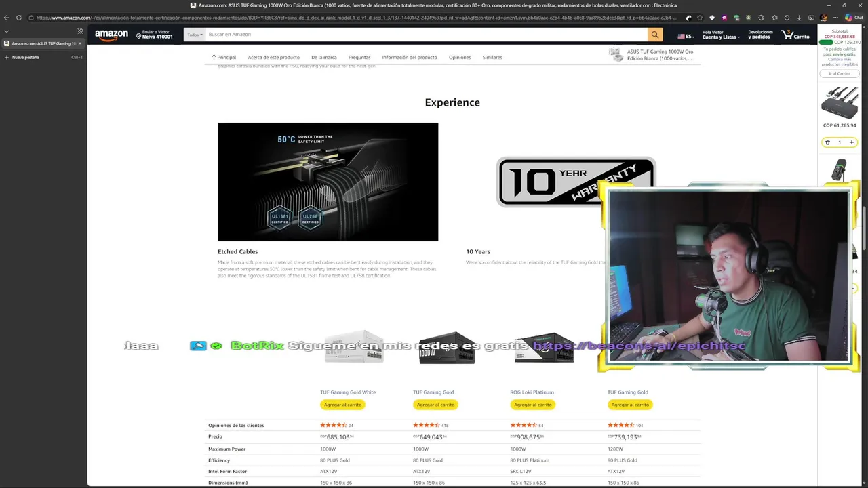Click the 10 Year Warranty badge image

pos(576,182)
